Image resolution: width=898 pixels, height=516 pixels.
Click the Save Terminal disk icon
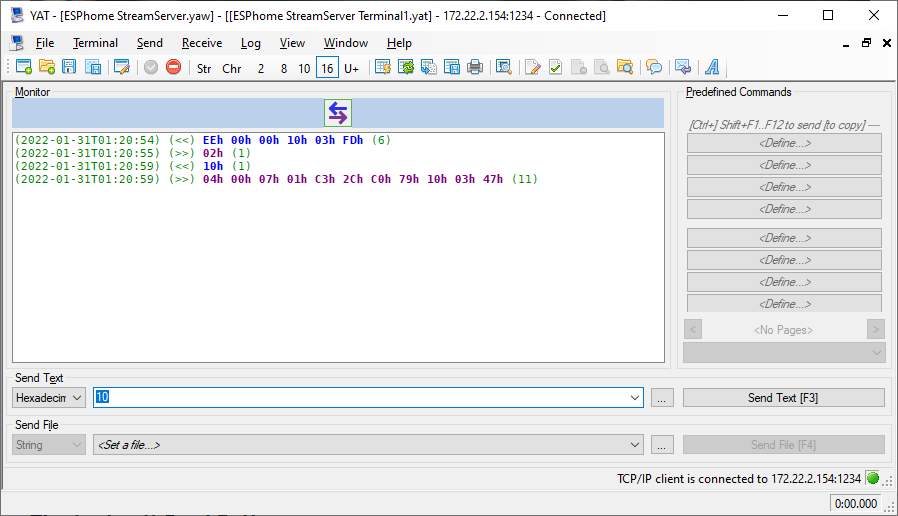point(69,68)
